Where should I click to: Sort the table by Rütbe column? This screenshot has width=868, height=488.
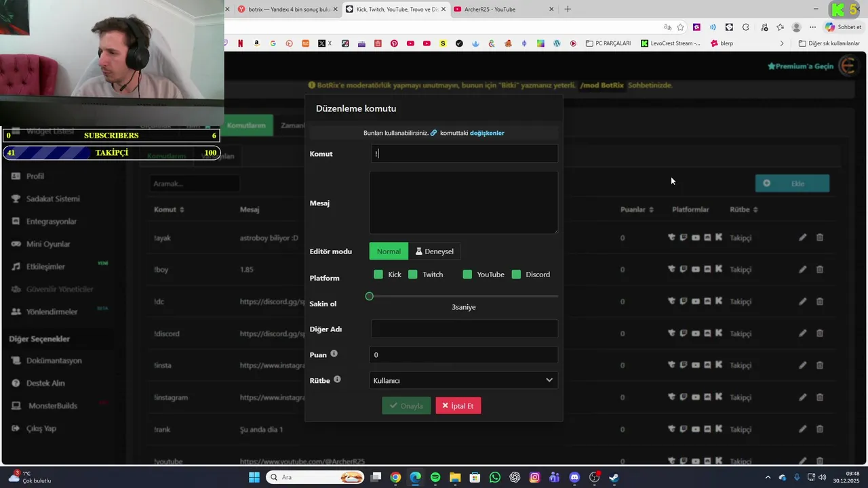[744, 209]
